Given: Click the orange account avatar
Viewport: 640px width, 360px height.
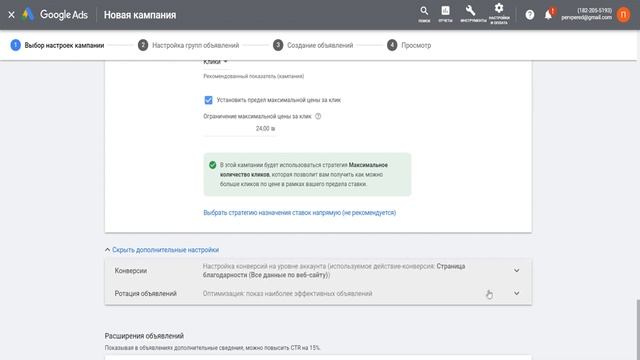Looking at the screenshot, I should tap(623, 15).
